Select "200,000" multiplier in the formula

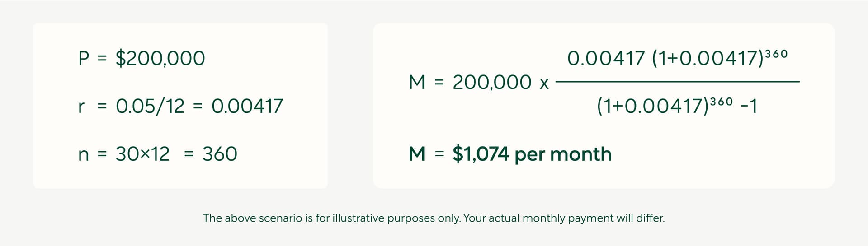point(492,83)
